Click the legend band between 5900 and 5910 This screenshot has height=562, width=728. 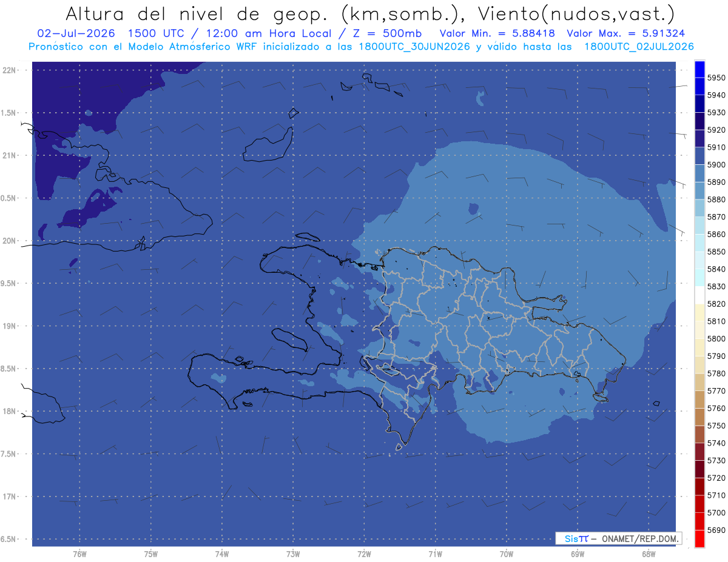(x=699, y=156)
